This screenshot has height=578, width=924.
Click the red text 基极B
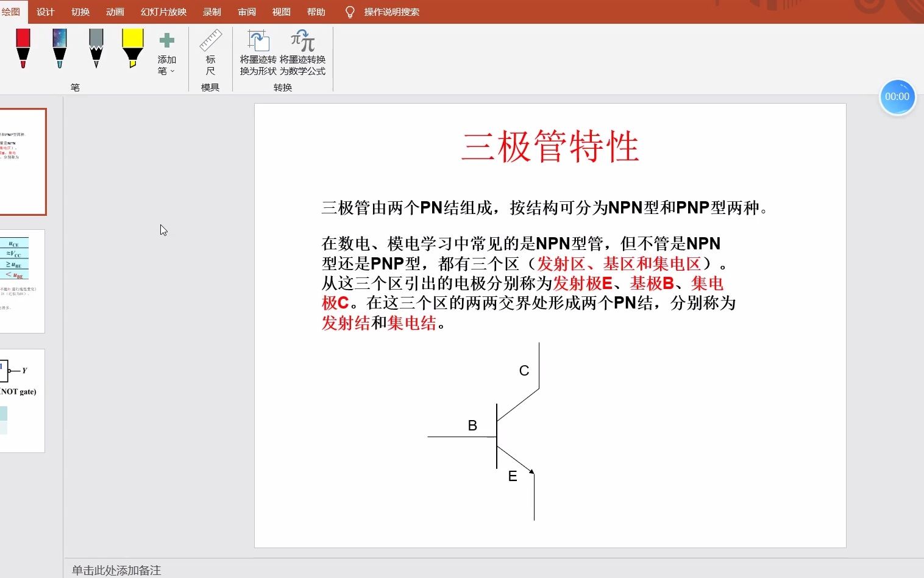652,284
